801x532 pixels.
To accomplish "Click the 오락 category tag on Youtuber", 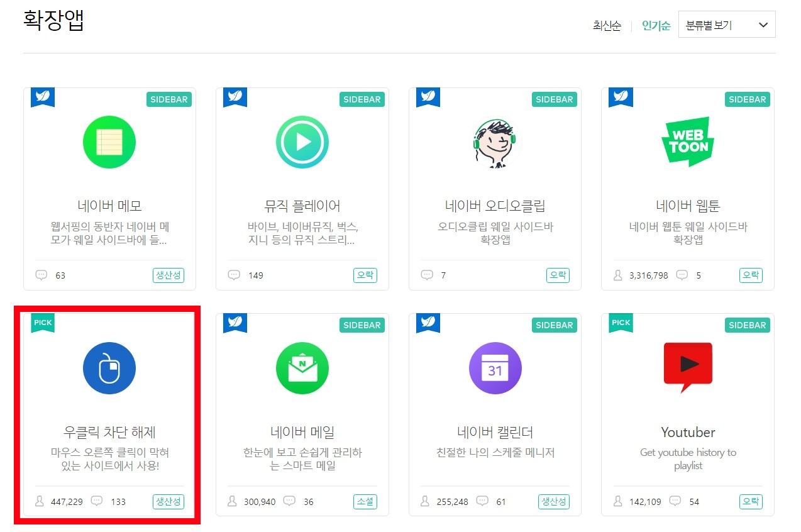I will pos(751,502).
